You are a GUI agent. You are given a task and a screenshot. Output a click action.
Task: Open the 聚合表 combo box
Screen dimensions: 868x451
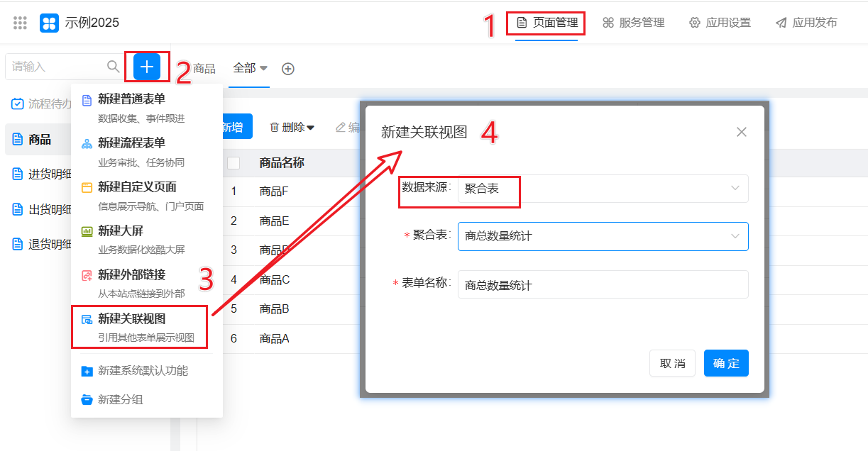[603, 236]
